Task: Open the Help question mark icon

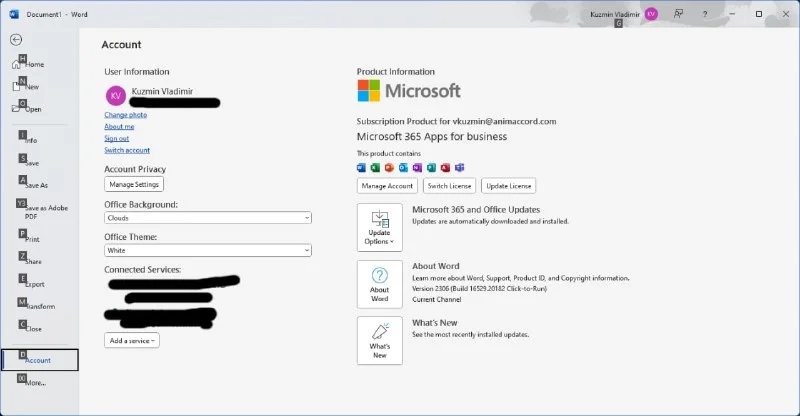Action: pyautogui.click(x=705, y=14)
